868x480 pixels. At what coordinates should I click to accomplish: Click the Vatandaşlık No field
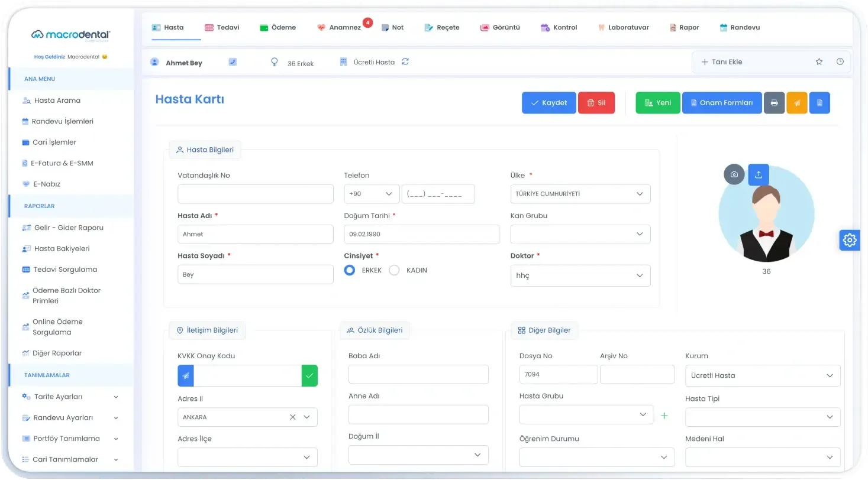pos(256,194)
